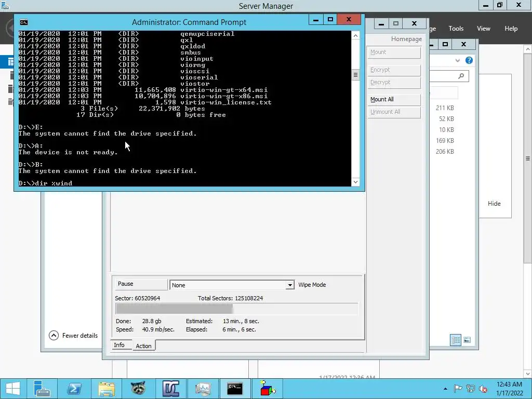532x399 pixels.
Task: Click the Decrypt button
Action: pyautogui.click(x=394, y=83)
